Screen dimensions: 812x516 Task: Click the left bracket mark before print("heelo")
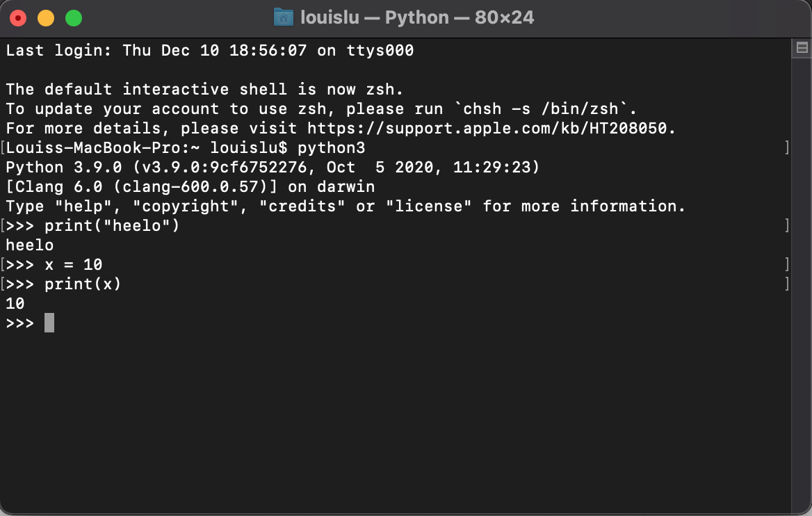click(x=3, y=225)
